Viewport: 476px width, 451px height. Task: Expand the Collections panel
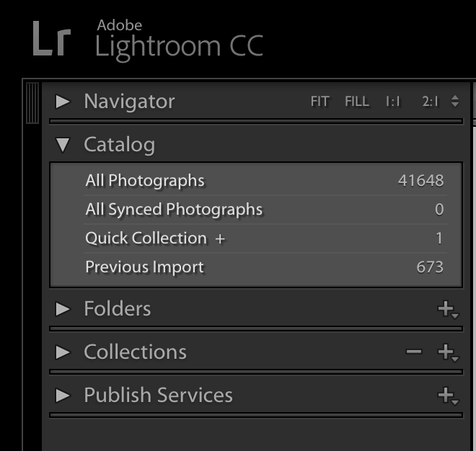tap(63, 352)
